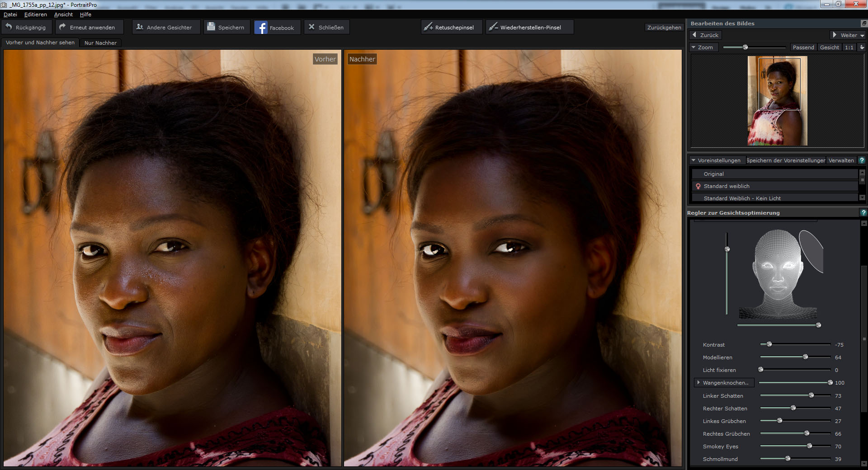Click the 3D wireframe face model
Image resolution: width=868 pixels, height=470 pixels.
click(778, 273)
